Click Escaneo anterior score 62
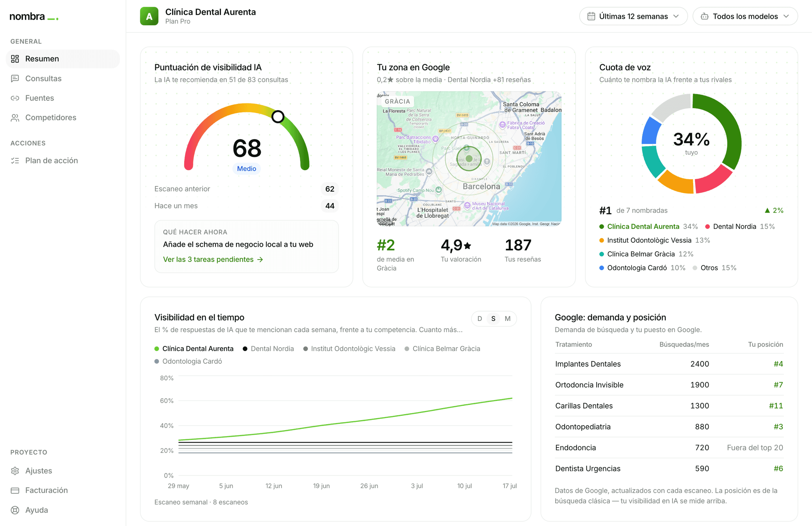Image resolution: width=812 pixels, height=526 pixels. 330,189
